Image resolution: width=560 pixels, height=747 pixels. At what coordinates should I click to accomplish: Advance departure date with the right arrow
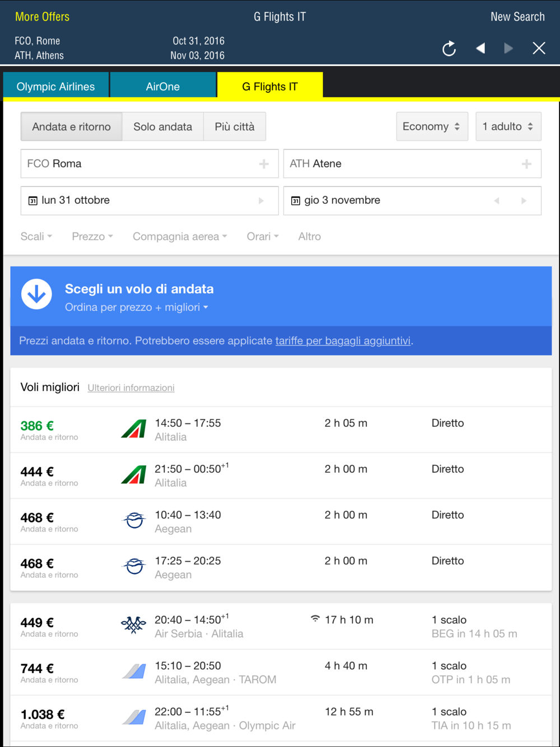(261, 200)
